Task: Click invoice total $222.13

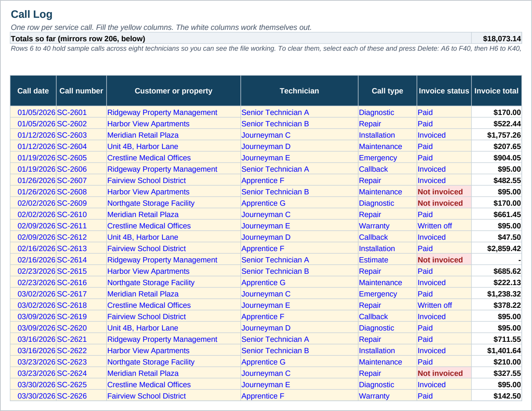Action: (x=496, y=282)
